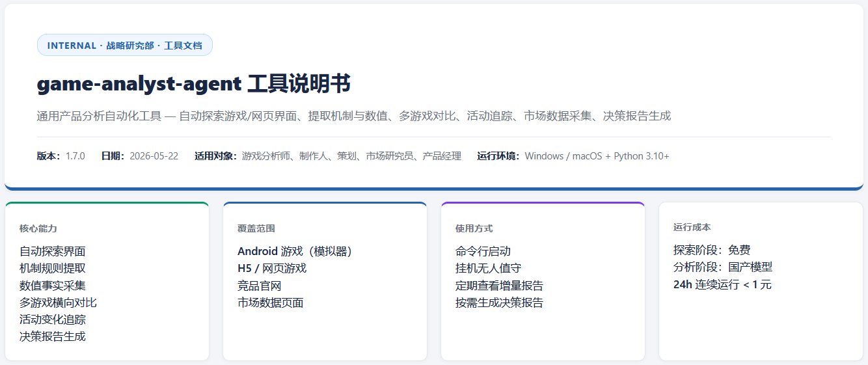Click the 多游戏横向对比 line
The width and height of the screenshot is (868, 365).
[58, 303]
